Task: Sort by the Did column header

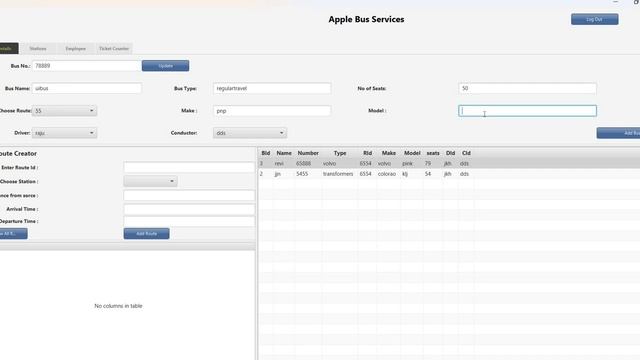Action: click(450, 153)
